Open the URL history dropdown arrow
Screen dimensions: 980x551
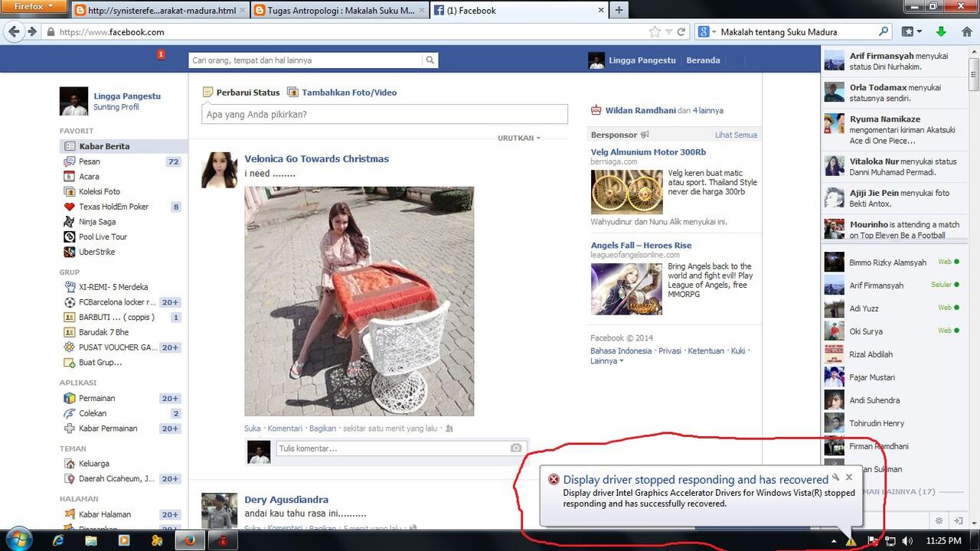click(x=668, y=32)
